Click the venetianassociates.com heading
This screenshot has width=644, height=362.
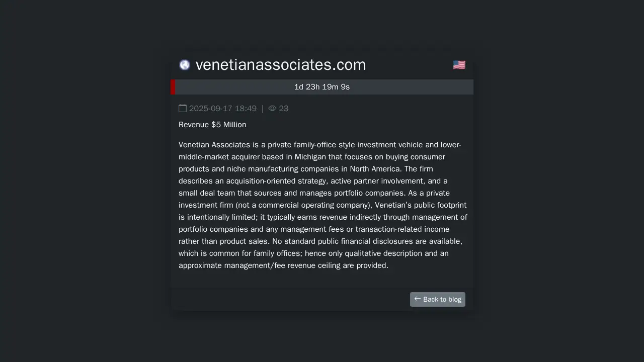click(x=280, y=65)
